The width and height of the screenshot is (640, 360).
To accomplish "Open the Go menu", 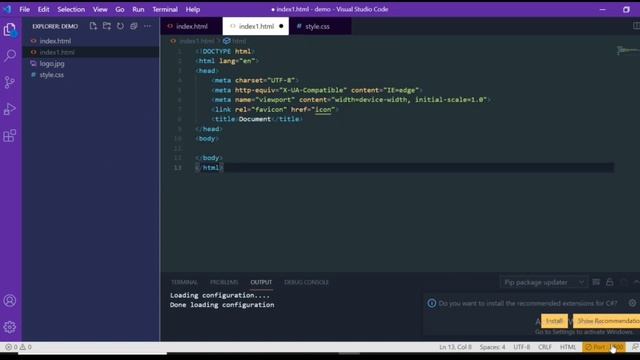I will (x=120, y=9).
